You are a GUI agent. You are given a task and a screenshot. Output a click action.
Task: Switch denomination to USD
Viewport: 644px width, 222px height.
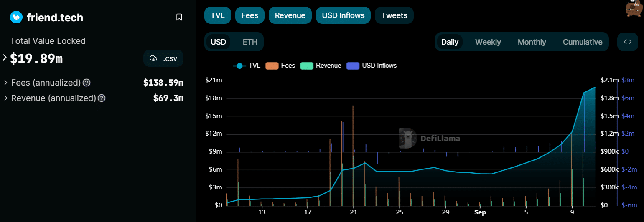click(x=218, y=42)
